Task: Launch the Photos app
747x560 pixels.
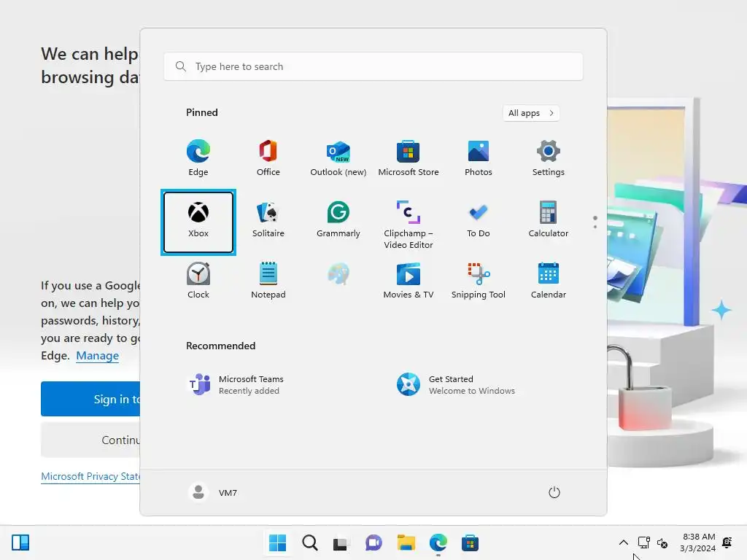Action: pyautogui.click(x=479, y=158)
